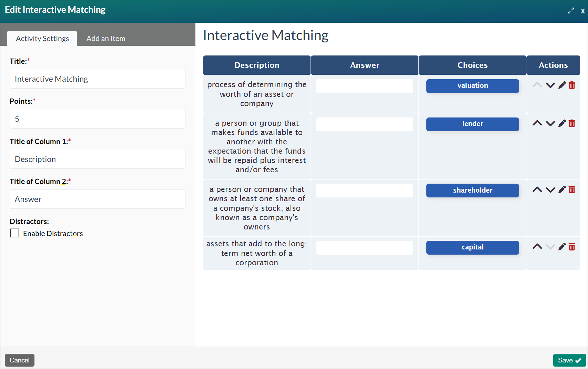Enable the Distractors checkbox

coord(14,233)
